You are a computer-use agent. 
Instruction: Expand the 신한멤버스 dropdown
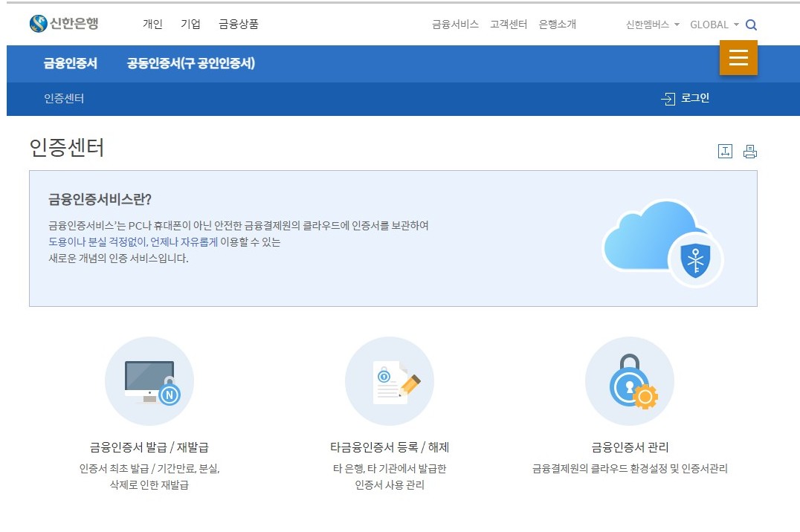(x=653, y=25)
